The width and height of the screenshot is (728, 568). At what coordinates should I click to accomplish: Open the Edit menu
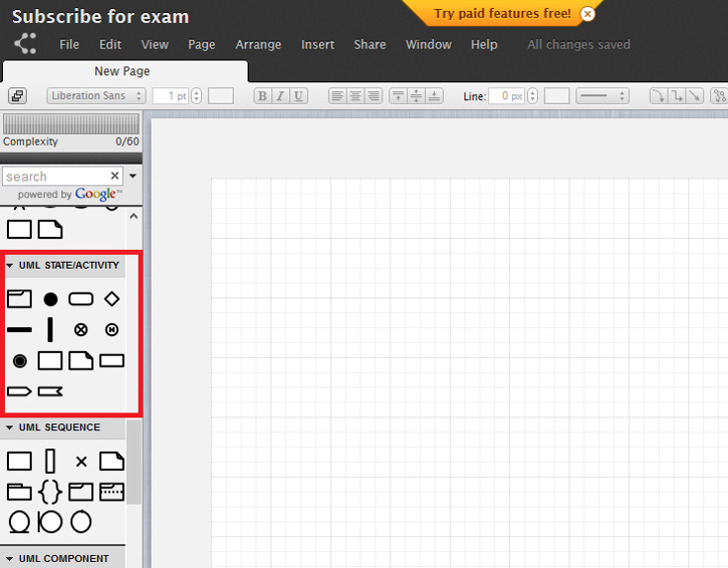(x=110, y=45)
